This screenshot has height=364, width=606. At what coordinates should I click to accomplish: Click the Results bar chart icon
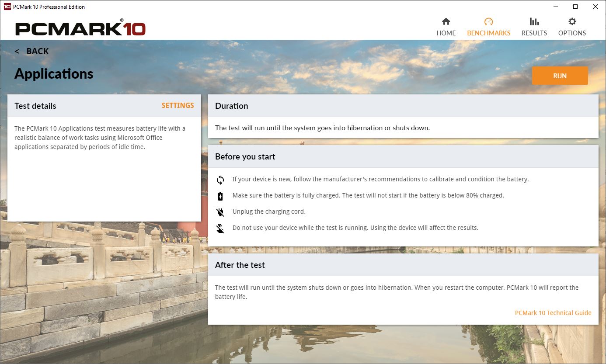[x=534, y=21]
